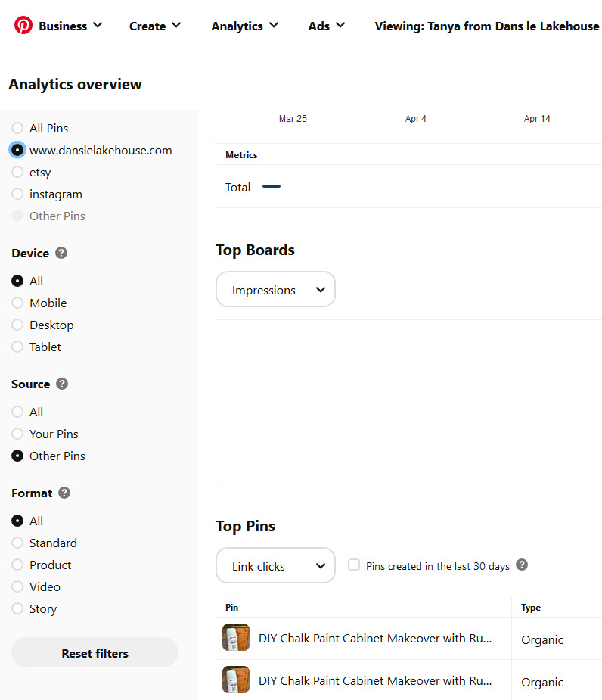
Task: Open the Analytics menu
Action: (x=244, y=25)
